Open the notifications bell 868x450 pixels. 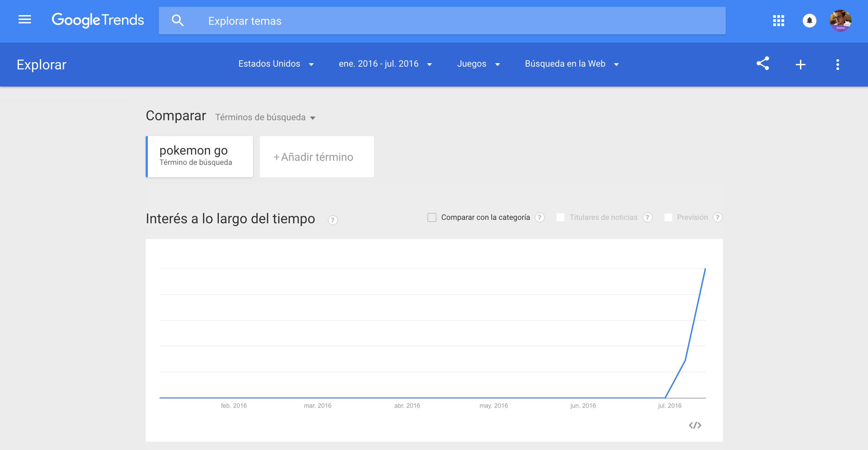click(810, 21)
